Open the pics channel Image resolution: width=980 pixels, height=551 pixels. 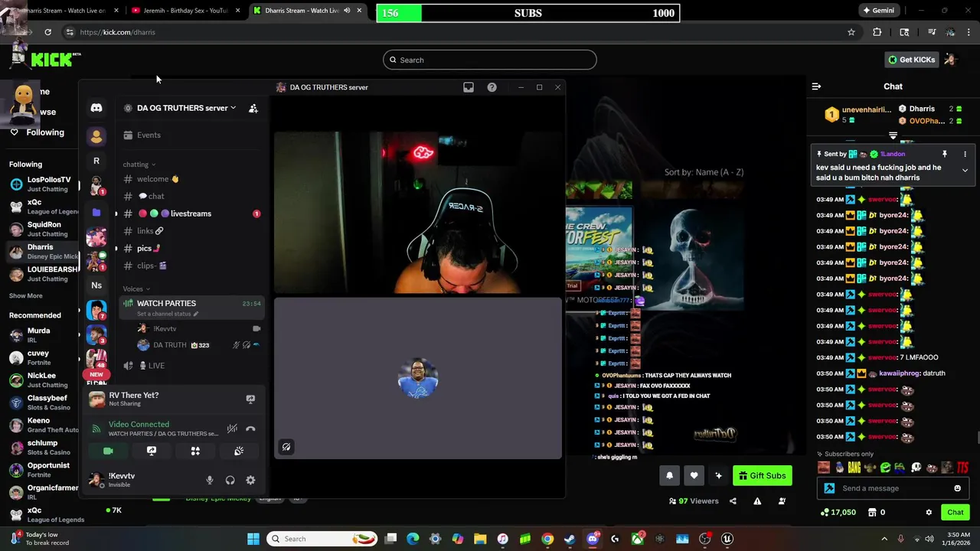point(191,248)
